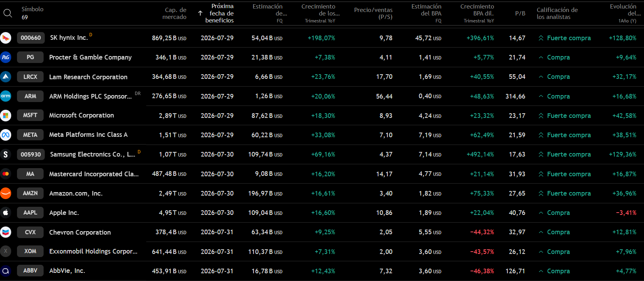Open Chevron Corporation link
The image size is (644, 281).
coord(80,232)
